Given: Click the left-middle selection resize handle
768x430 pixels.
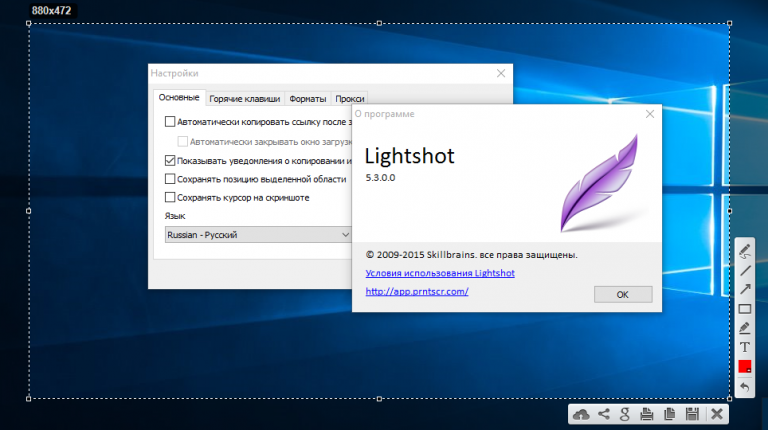Looking at the screenshot, I should coord(28,211).
